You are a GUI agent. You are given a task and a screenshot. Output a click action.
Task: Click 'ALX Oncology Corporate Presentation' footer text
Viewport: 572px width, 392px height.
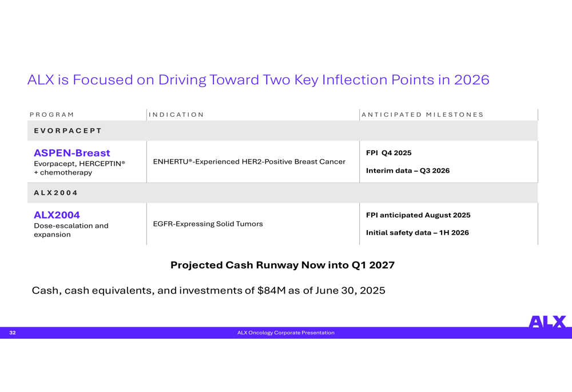[x=285, y=332]
